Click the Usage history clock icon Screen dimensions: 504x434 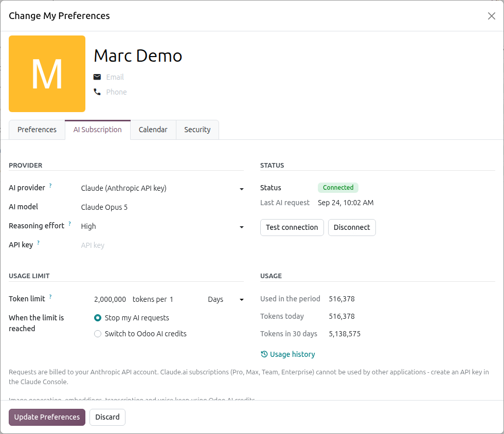[x=264, y=354]
